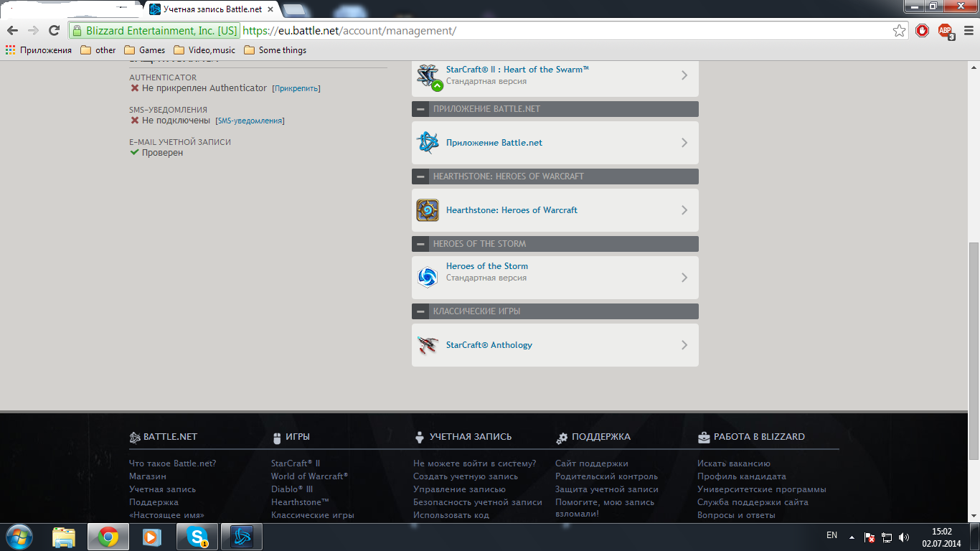980x551 pixels.
Task: Bookmark this page with the star icon
Action: 899,31
